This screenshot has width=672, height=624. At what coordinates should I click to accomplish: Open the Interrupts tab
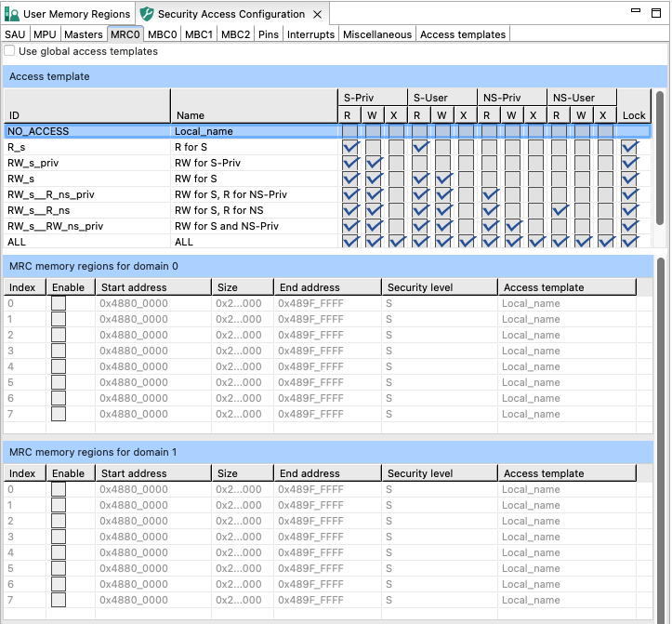point(310,34)
